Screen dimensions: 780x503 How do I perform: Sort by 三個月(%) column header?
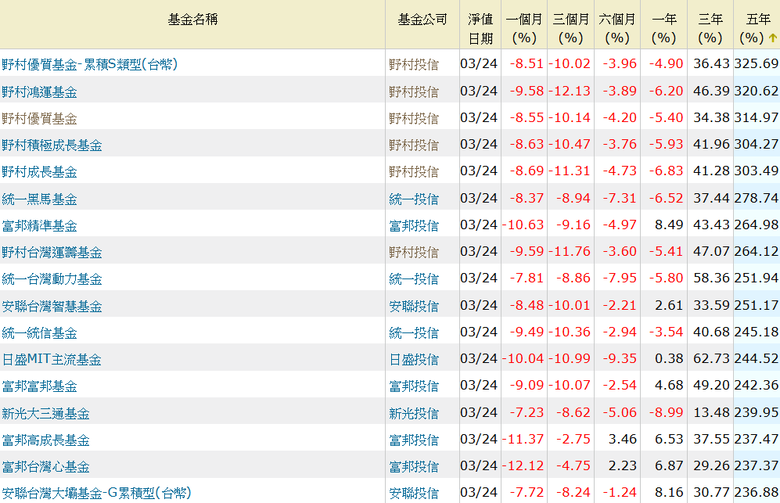click(571, 28)
